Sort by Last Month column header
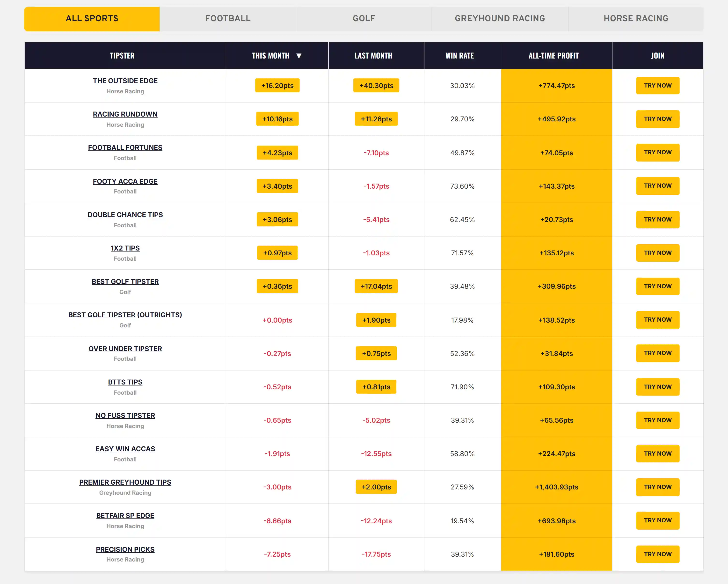The image size is (728, 584). click(x=373, y=56)
